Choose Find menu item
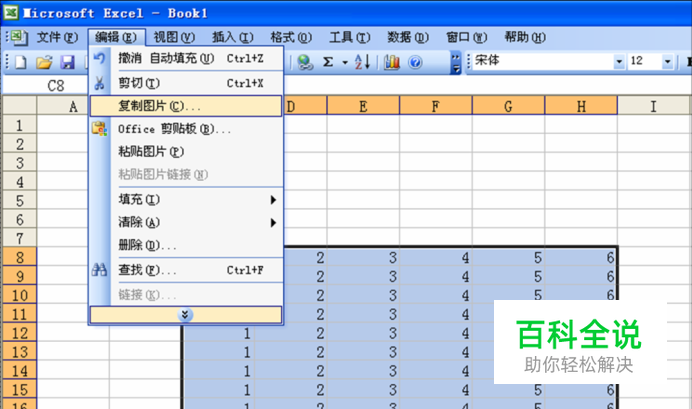Image resolution: width=692 pixels, height=409 pixels. pos(185,270)
